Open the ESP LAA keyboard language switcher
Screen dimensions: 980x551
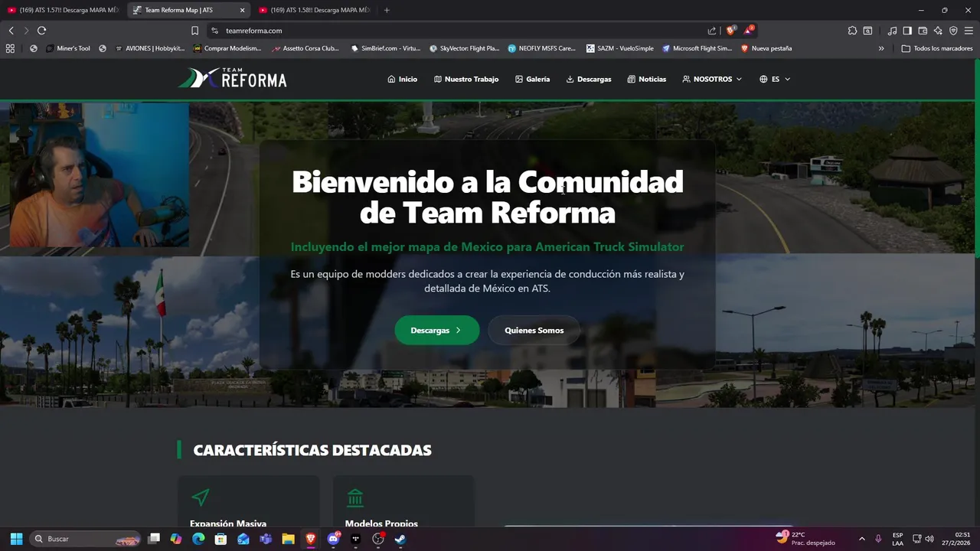click(897, 539)
